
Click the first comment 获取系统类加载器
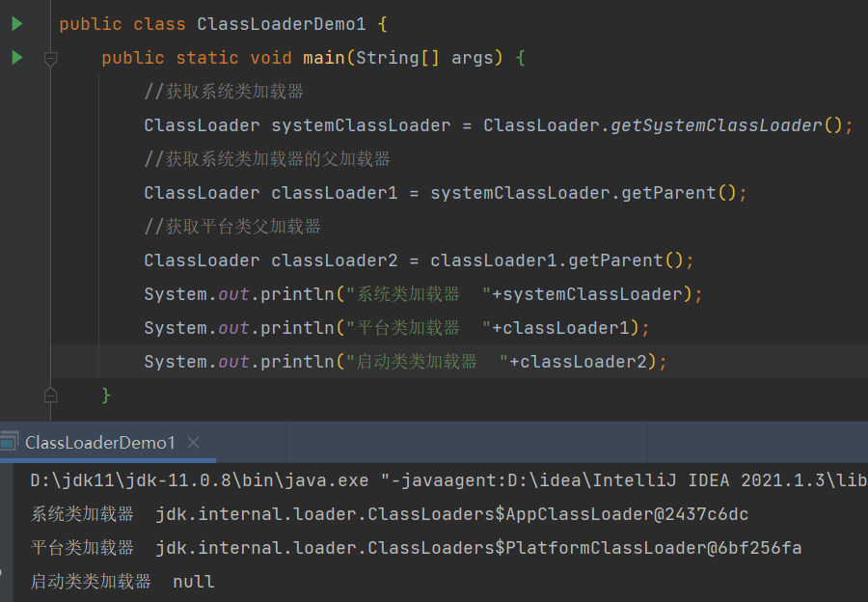224,92
